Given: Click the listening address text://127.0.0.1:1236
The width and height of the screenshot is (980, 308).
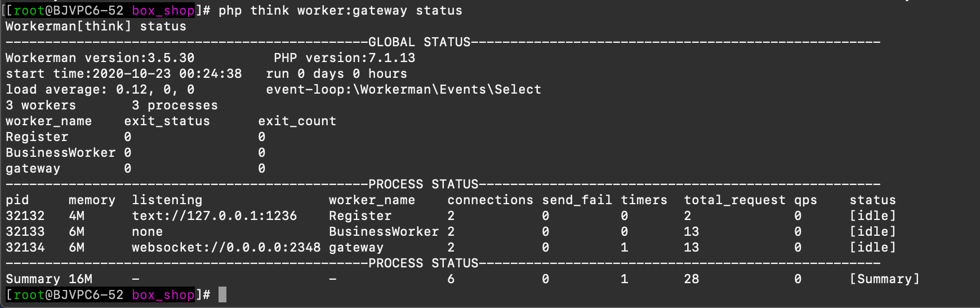Looking at the screenshot, I should click(x=214, y=216).
